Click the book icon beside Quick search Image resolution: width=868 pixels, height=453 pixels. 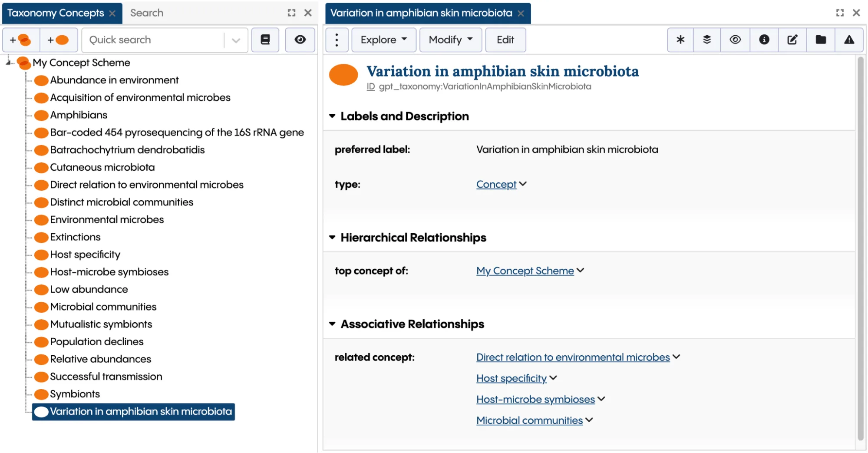tap(265, 40)
